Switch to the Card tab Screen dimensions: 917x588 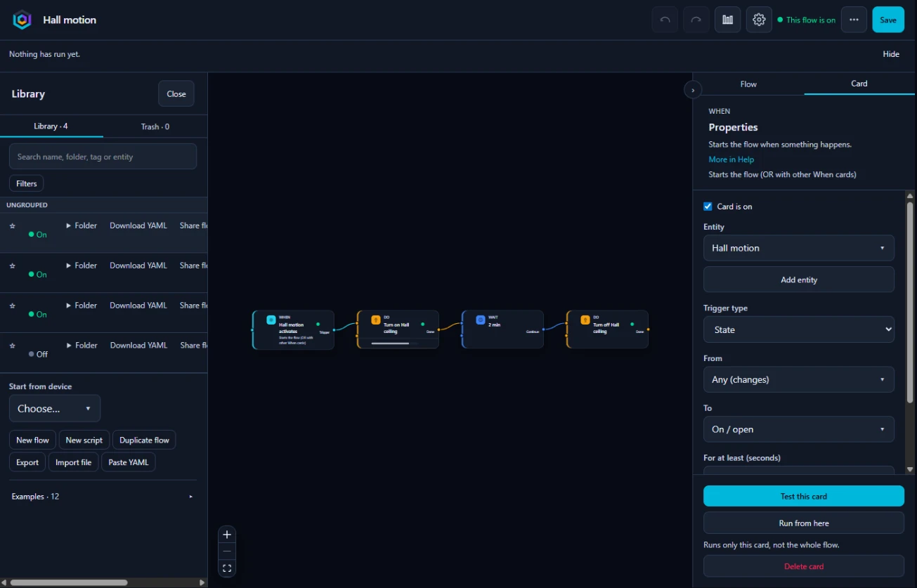pyautogui.click(x=859, y=84)
